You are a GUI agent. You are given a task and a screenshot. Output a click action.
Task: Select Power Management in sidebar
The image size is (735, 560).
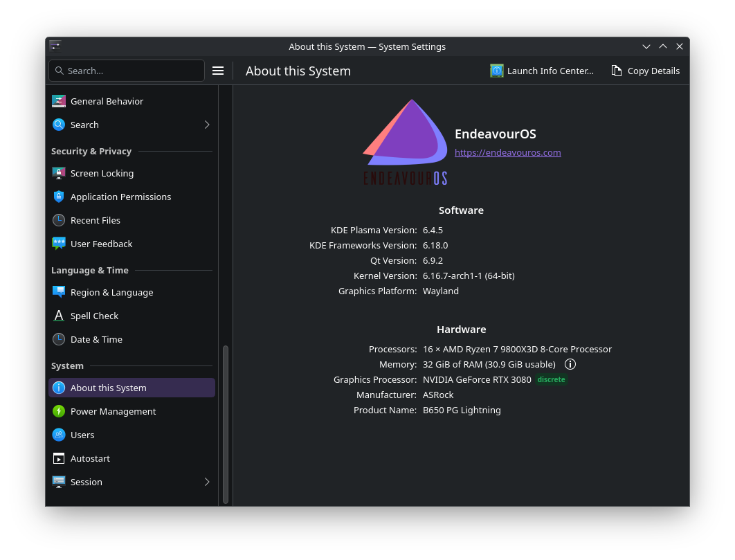coord(131,411)
